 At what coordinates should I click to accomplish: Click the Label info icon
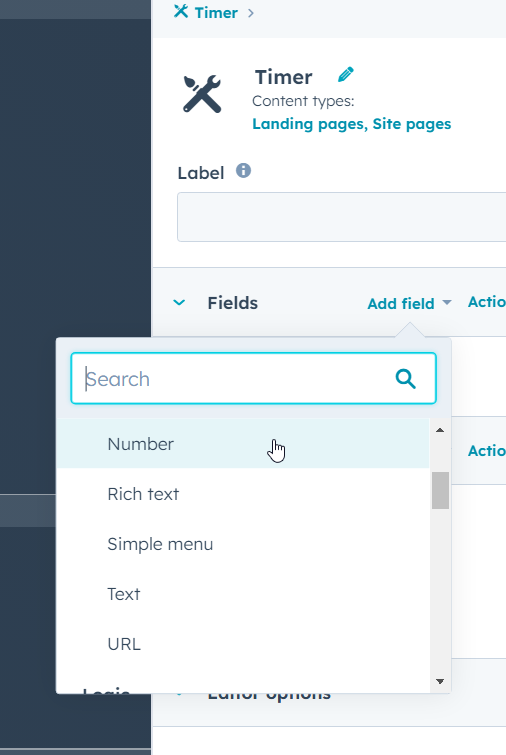click(243, 170)
